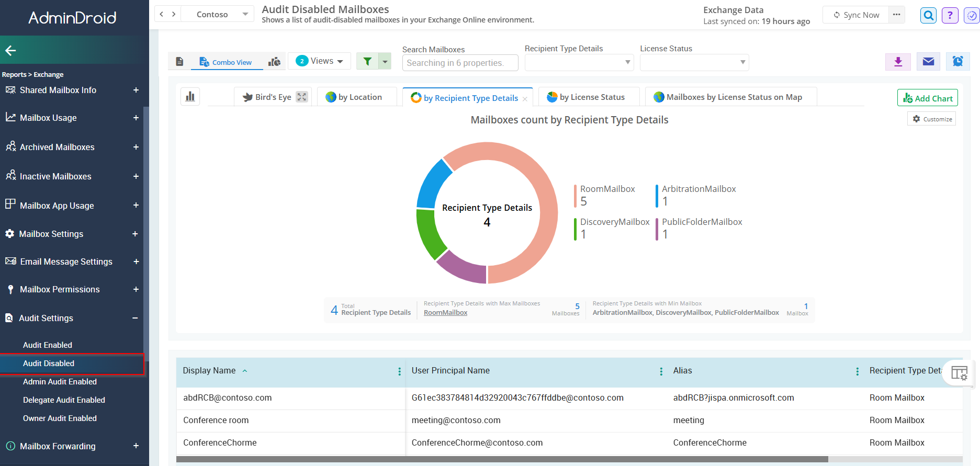Screen dimensions: 980x466
Task: Open the help question mark icon
Action: point(950,15)
